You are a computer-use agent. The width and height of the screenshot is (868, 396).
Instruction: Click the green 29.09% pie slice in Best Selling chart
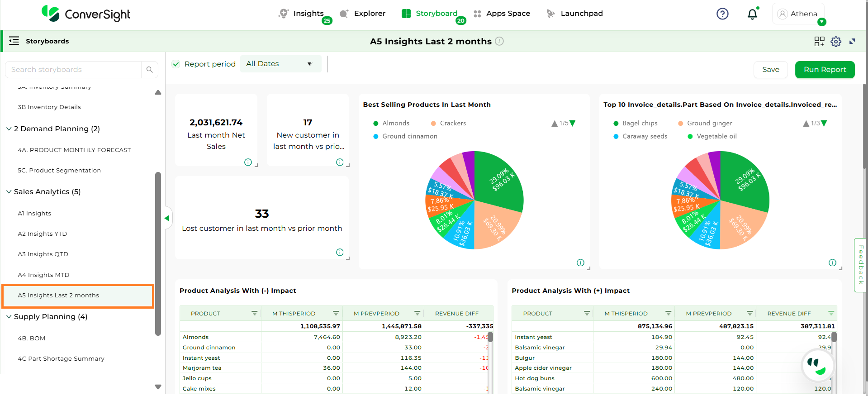click(500, 181)
